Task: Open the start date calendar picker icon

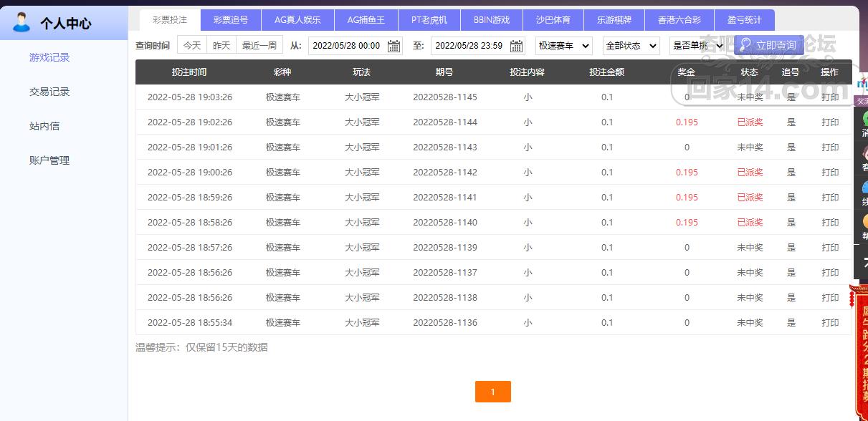Action: pos(394,46)
